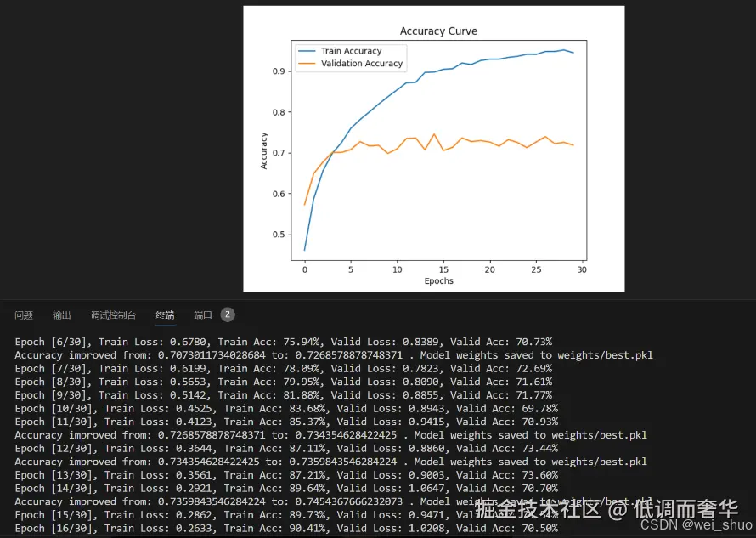Switch to the 端口 tab
The image size is (756, 538).
click(x=203, y=315)
